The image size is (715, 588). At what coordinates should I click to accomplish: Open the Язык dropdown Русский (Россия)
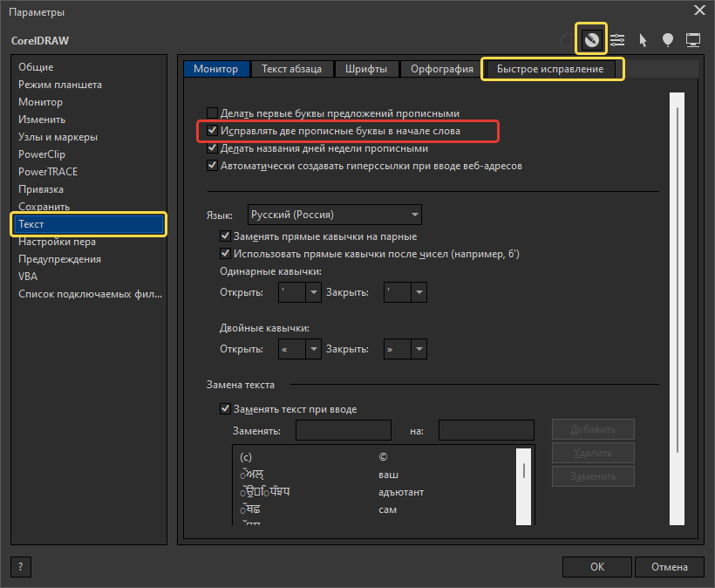335,215
